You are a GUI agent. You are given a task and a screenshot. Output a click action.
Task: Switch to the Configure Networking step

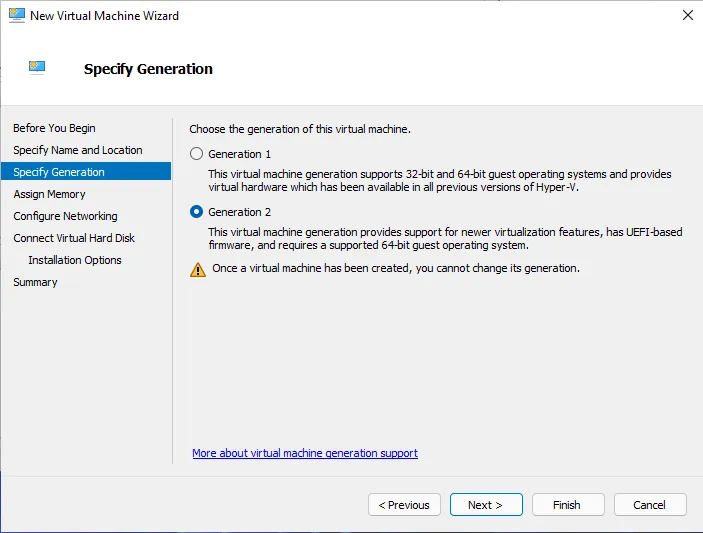click(x=65, y=216)
